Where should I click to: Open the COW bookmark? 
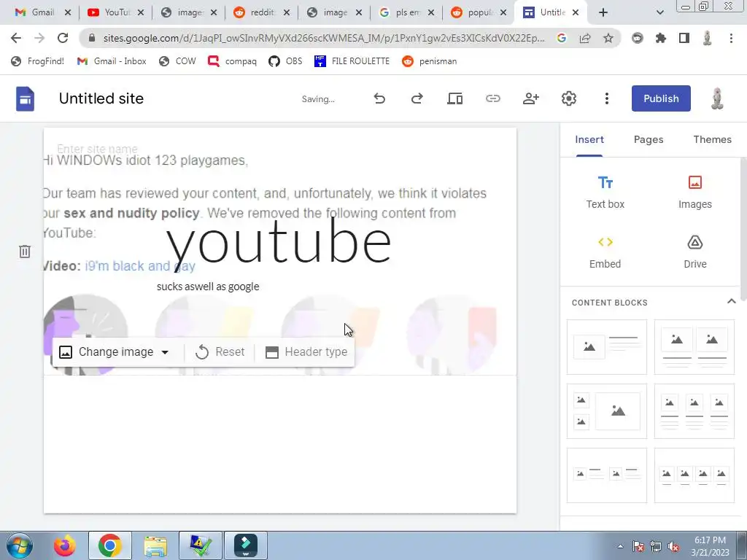[x=177, y=61]
